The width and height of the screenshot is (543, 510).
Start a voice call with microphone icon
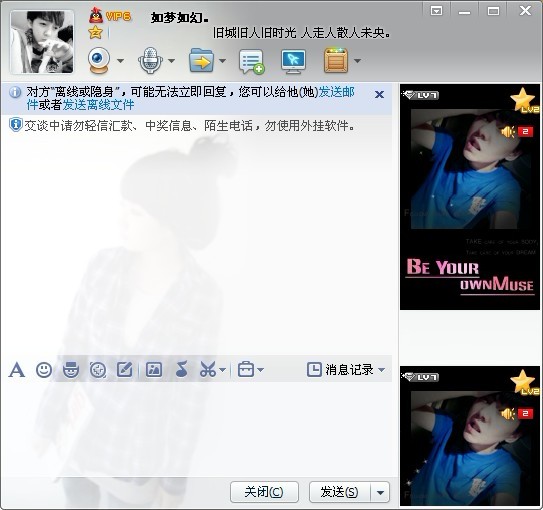[150, 61]
